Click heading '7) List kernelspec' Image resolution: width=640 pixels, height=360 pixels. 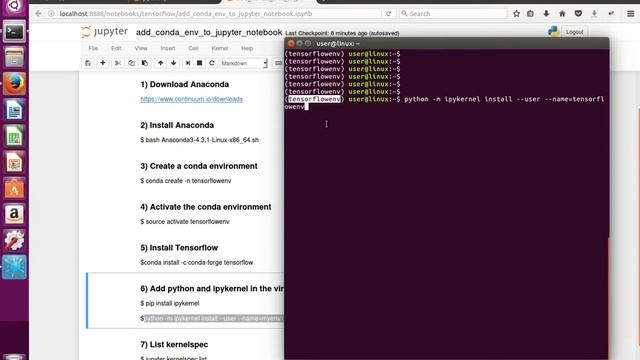[174, 344]
